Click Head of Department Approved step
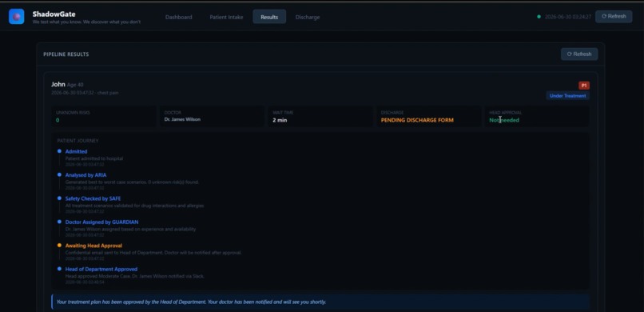Screen dimensions: 644x312 coord(101,270)
